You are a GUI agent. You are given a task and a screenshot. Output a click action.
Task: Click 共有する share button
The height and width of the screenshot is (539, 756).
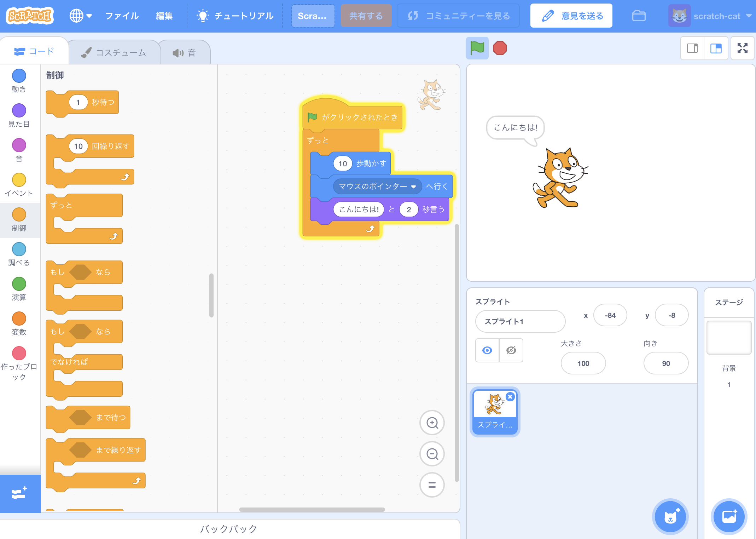pyautogui.click(x=364, y=16)
